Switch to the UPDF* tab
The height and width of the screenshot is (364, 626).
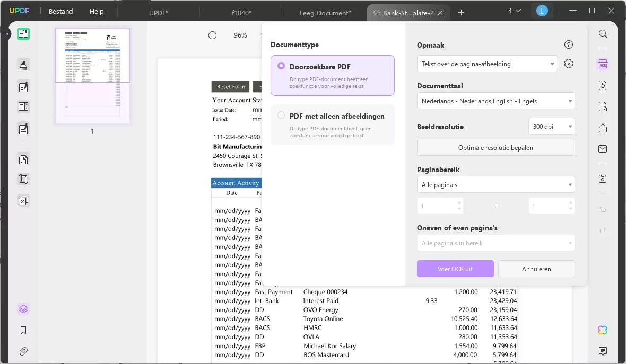point(159,13)
